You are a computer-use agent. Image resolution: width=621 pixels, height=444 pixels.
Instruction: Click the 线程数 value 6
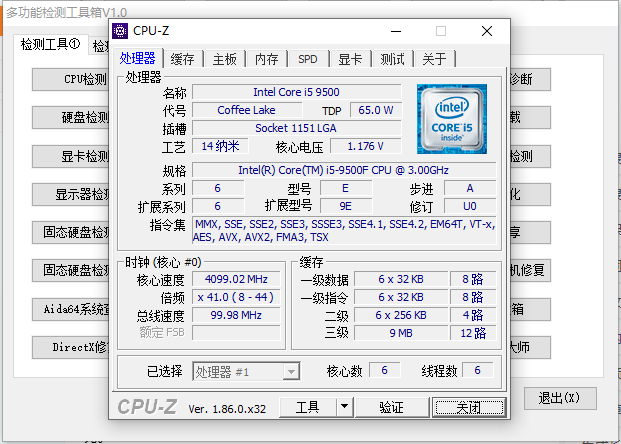pyautogui.click(x=478, y=370)
